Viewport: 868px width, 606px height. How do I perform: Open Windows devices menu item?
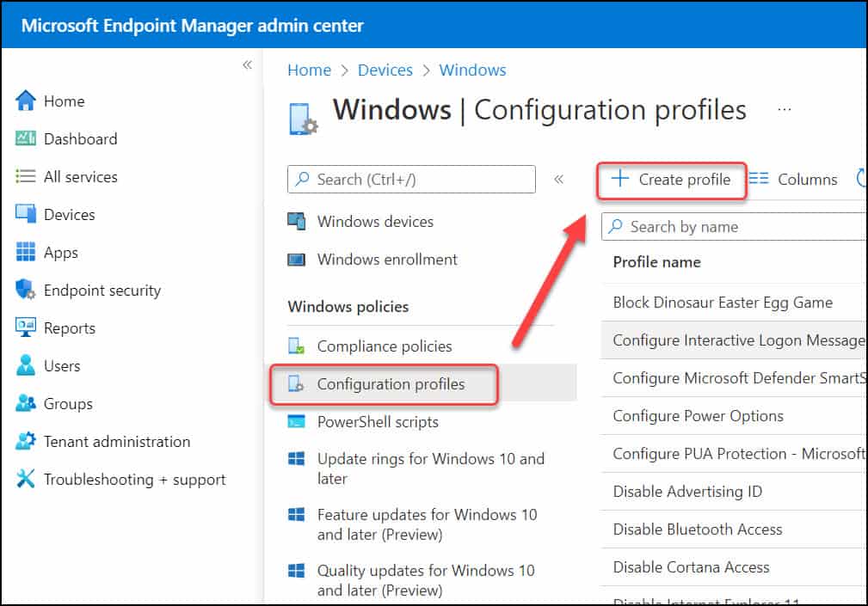coord(375,222)
